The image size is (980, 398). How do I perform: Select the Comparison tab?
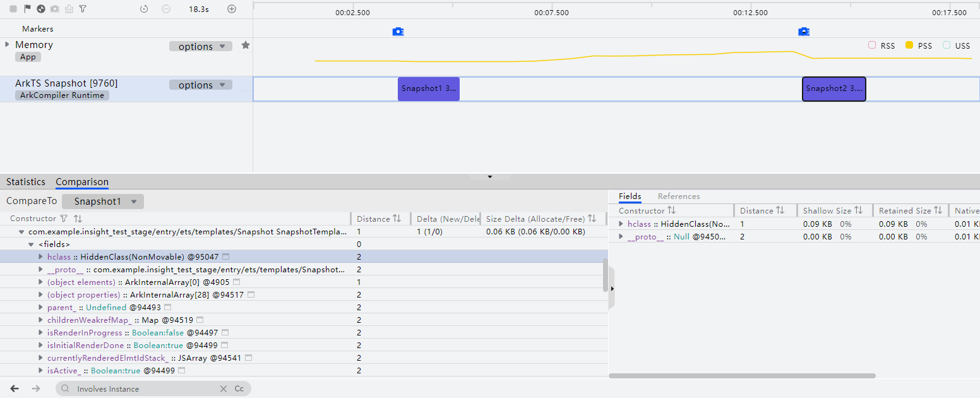[82, 182]
